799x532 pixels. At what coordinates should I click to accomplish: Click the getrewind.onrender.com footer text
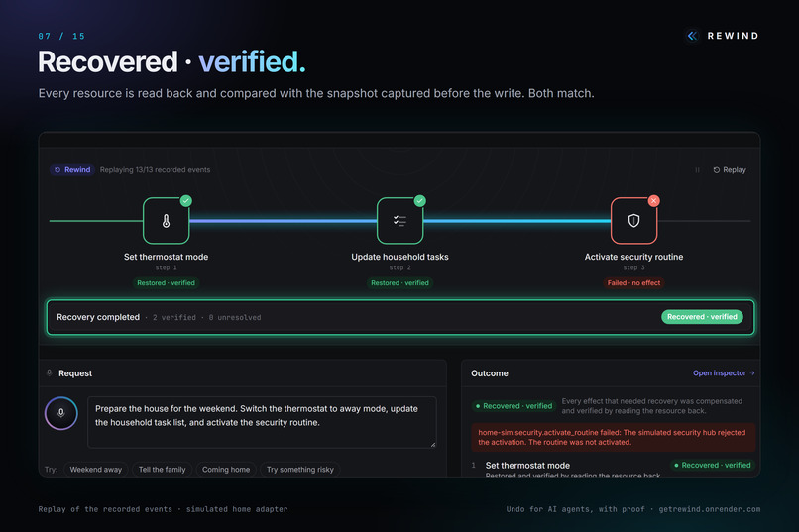(x=710, y=509)
